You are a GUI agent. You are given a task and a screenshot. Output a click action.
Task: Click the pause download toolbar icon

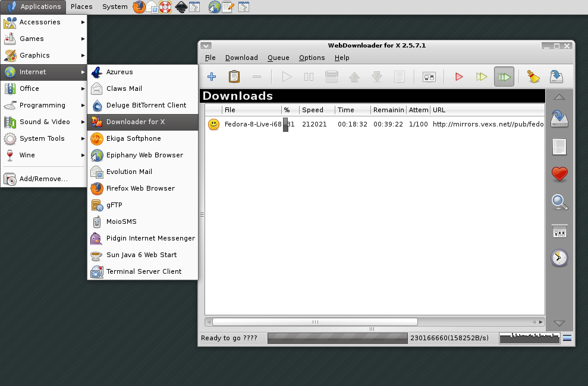[309, 77]
